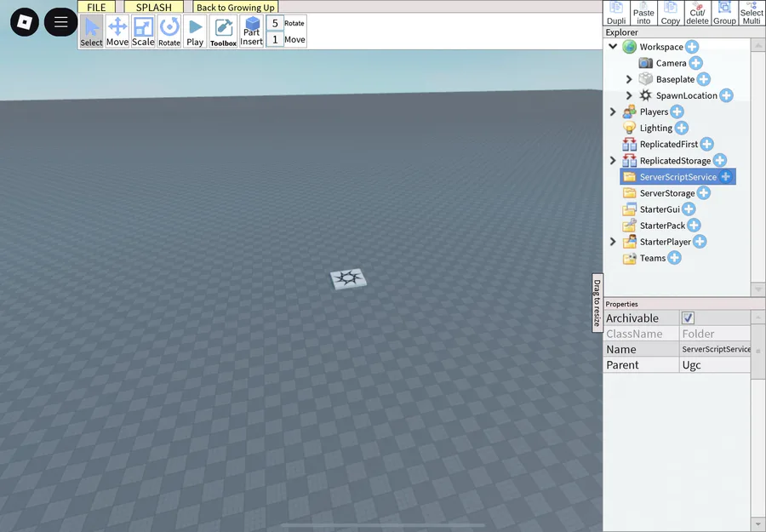This screenshot has width=766, height=532.
Task: Click the Group button
Action: coord(724,13)
